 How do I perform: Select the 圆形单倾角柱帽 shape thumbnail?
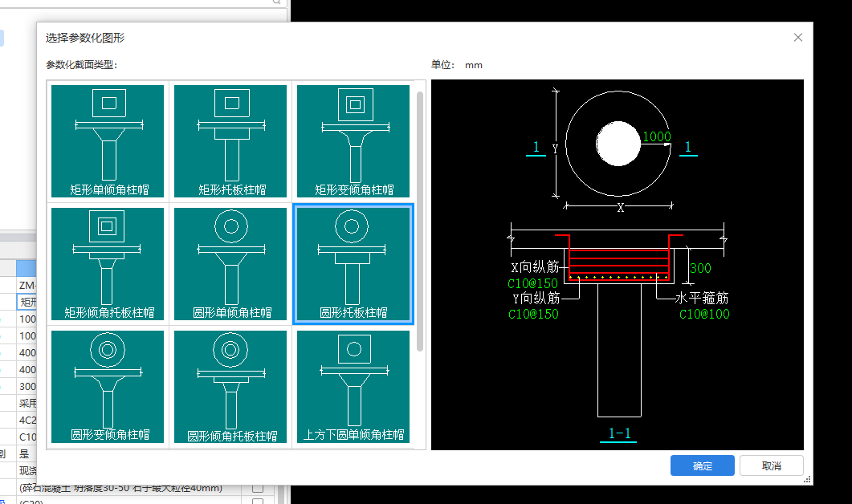[230, 264]
